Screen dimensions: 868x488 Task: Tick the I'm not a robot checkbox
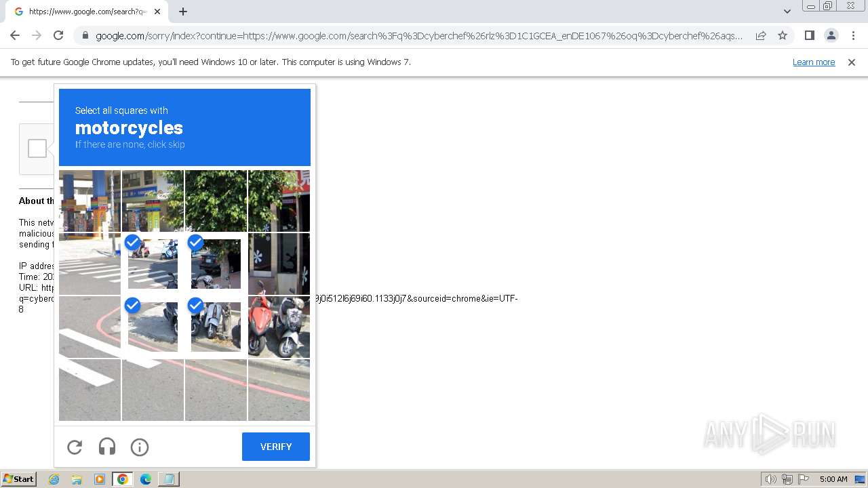tap(37, 148)
